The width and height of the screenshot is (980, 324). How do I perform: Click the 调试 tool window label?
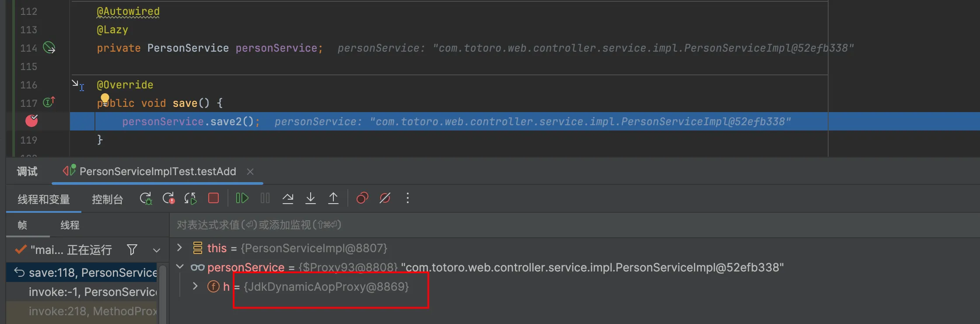(x=27, y=172)
